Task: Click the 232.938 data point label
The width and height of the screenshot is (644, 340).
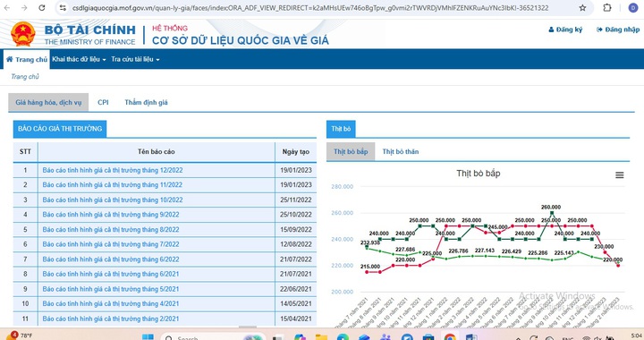Action: [x=370, y=242]
